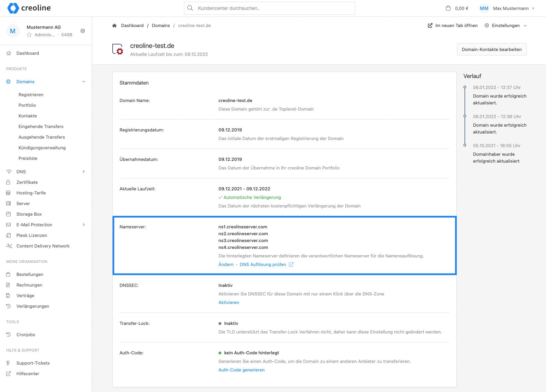Click kein Auth-Code hinterlegt status

pyautogui.click(x=249, y=353)
